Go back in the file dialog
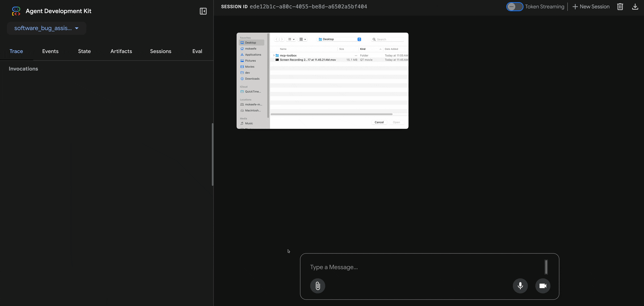 276,39
